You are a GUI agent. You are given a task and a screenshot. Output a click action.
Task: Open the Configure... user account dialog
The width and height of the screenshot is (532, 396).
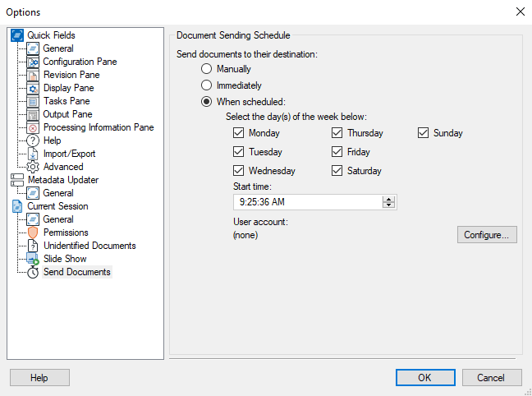point(487,235)
